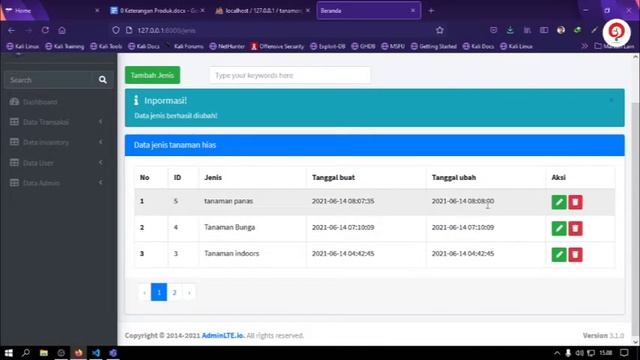This screenshot has height=360, width=640.
Task: Click the sidebar search magnifier icon
Action: point(102,80)
